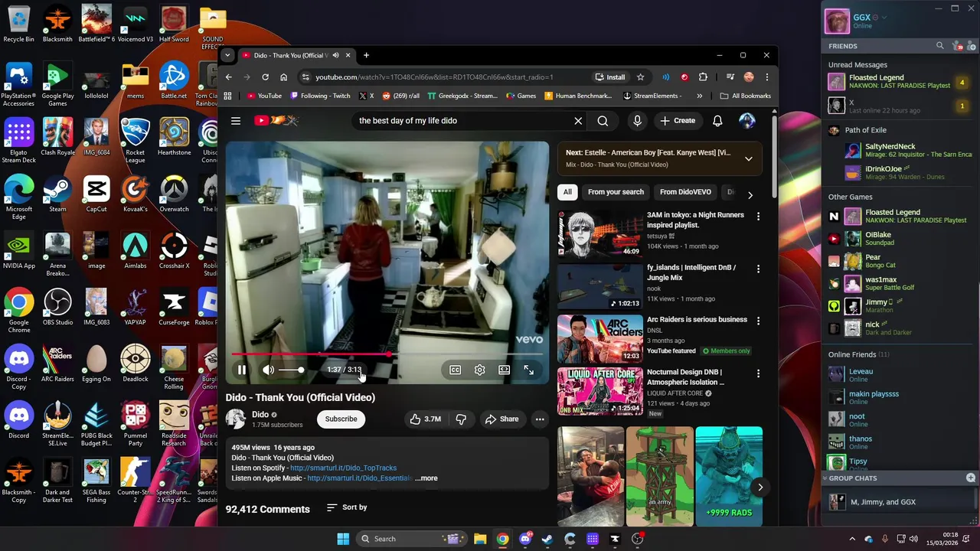Viewport: 980px width, 551px height.
Task: Open the Human Benchmark bookmark
Action: pyautogui.click(x=578, y=96)
